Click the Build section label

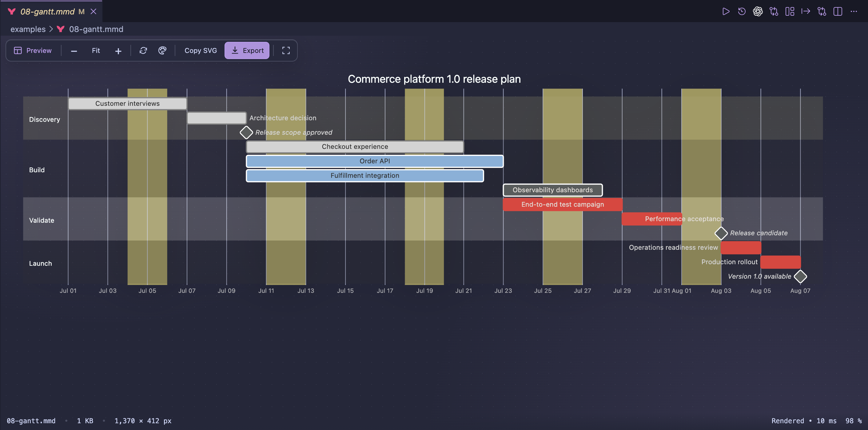[37, 170]
